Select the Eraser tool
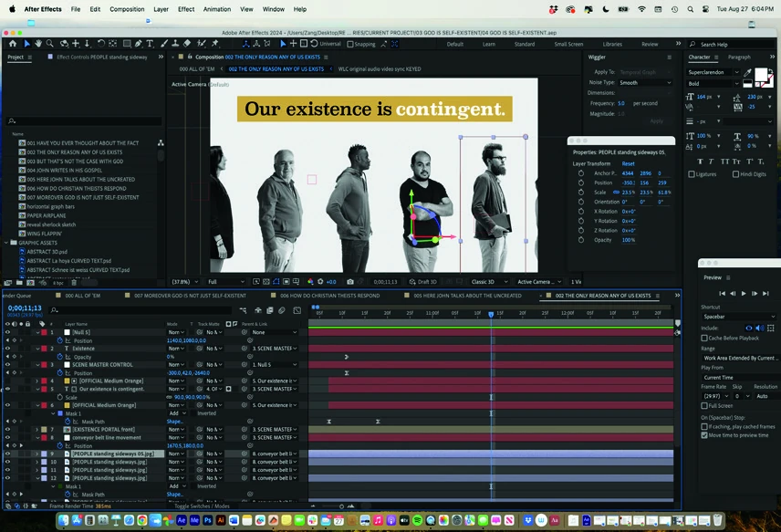 [187, 44]
